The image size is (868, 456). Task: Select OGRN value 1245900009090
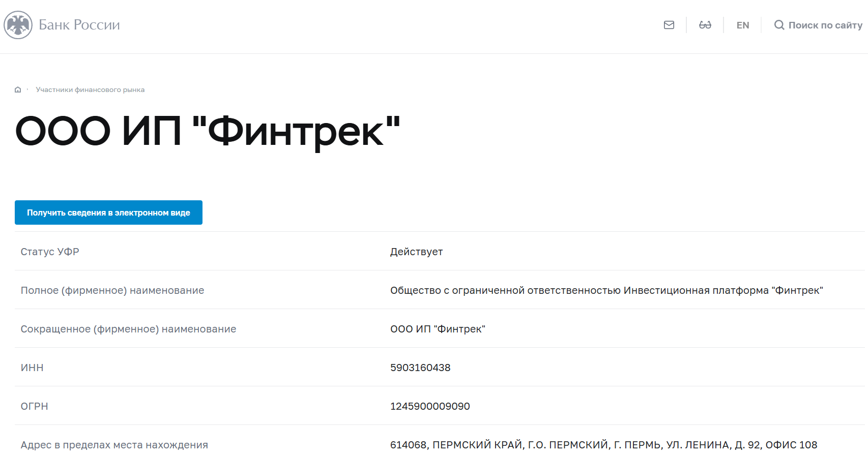430,406
